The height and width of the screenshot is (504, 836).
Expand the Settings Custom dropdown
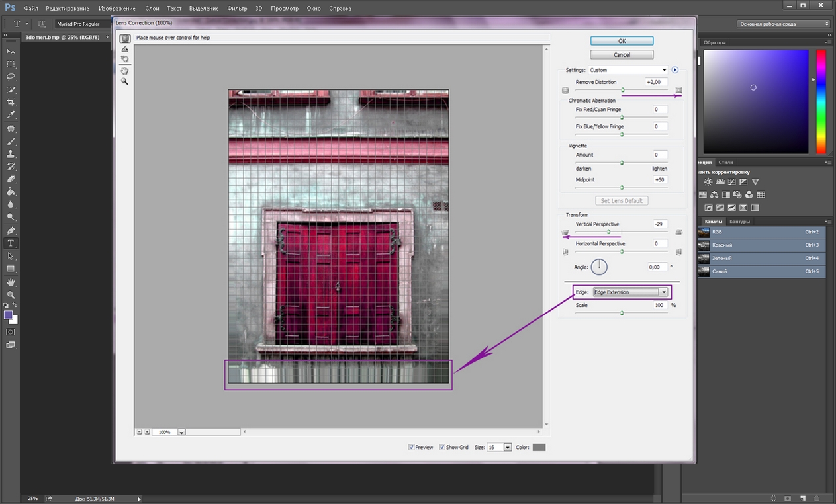pos(627,70)
